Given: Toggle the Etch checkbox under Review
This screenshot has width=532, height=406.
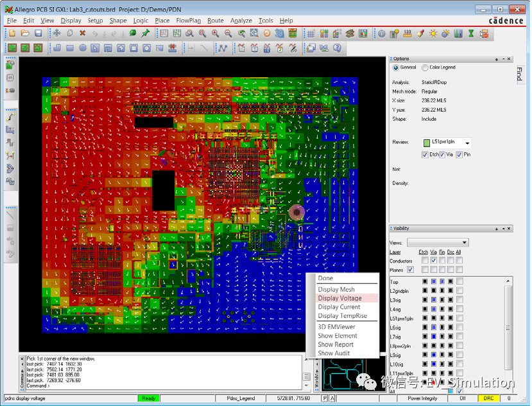Looking at the screenshot, I should (x=425, y=155).
